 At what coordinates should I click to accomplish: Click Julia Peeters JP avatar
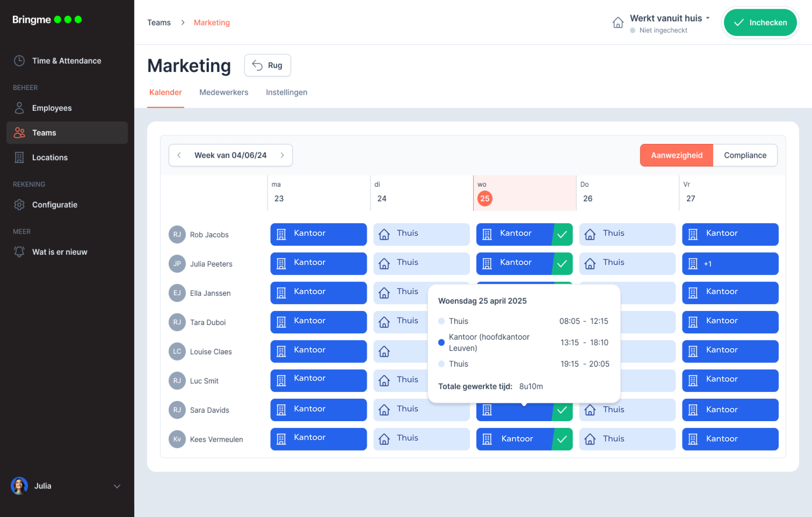tap(177, 263)
